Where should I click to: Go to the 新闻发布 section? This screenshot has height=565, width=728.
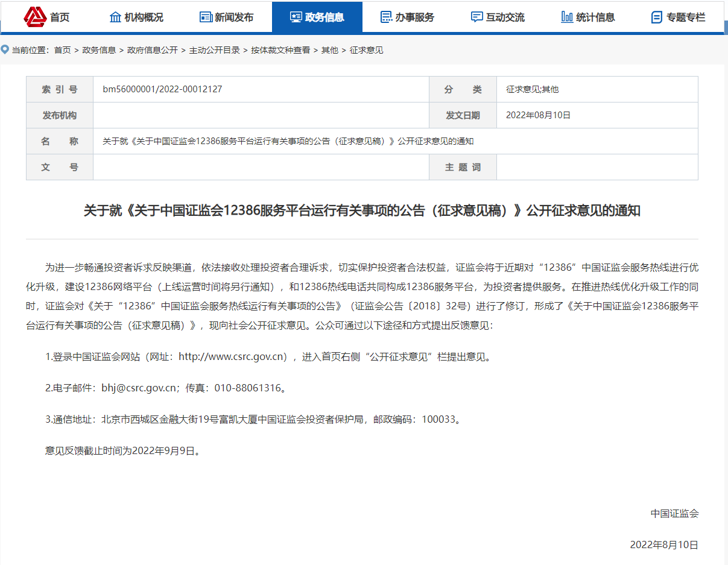click(234, 17)
